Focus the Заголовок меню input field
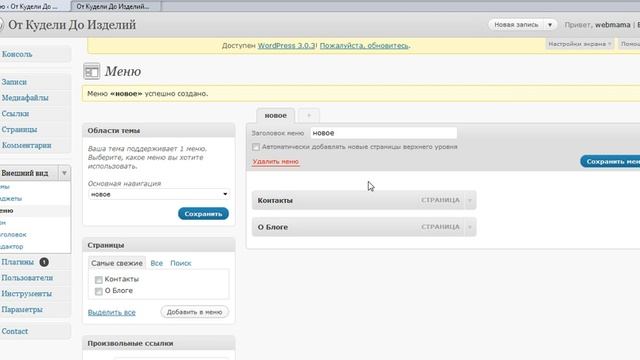Viewport: 640px width, 360px height. pyautogui.click(x=383, y=133)
